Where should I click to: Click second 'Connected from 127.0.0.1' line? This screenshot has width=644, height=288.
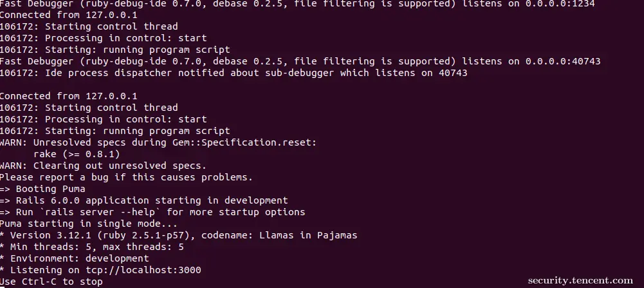pos(69,96)
